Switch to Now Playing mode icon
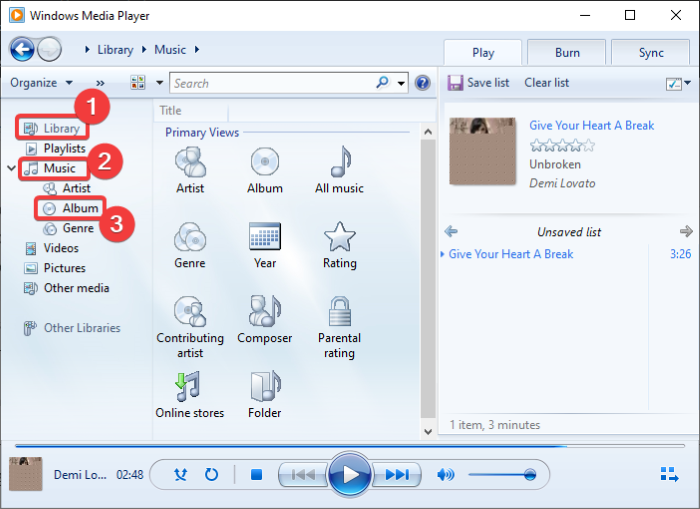This screenshot has width=700, height=509. coord(669,474)
